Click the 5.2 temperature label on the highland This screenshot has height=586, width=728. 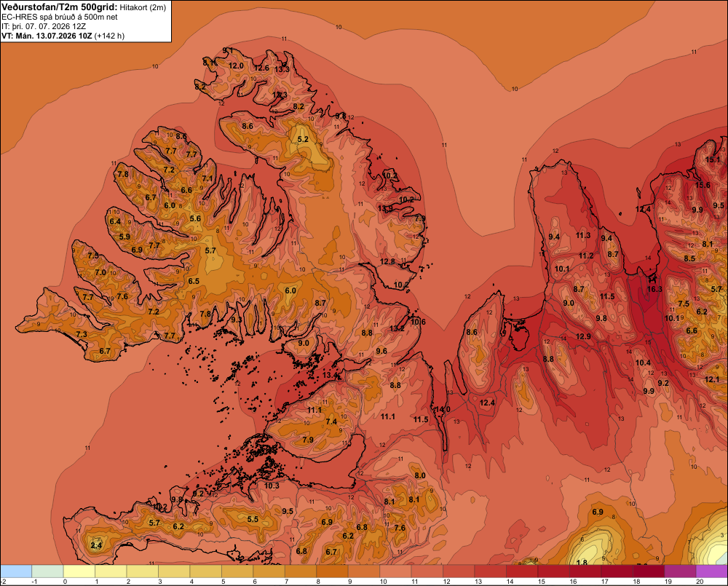tap(303, 139)
